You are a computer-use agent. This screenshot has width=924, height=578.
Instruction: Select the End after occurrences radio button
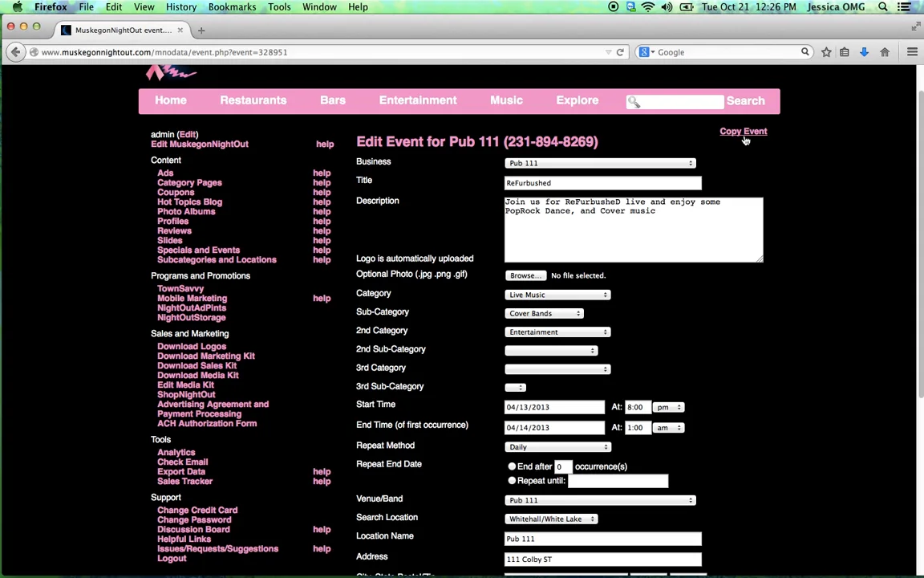[x=512, y=466]
